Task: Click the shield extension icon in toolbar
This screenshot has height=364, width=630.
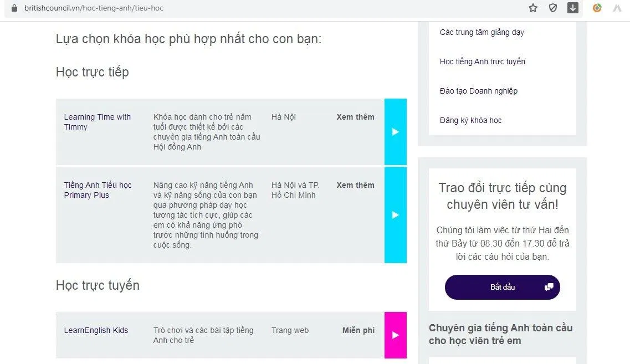Action: pos(552,8)
